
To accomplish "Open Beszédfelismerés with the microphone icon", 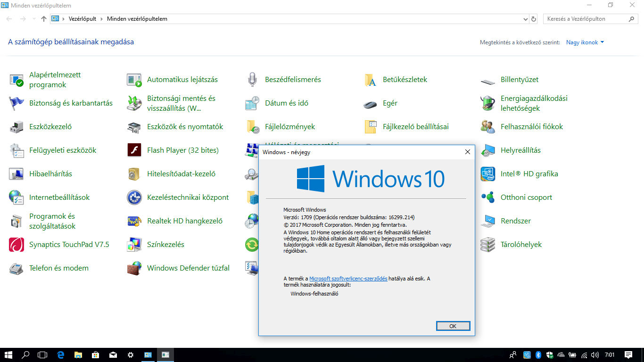I will click(283, 80).
